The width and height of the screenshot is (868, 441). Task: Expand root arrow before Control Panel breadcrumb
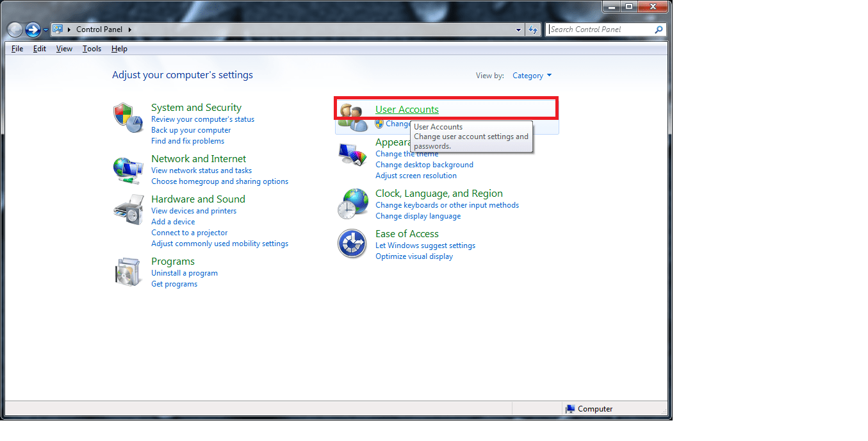pyautogui.click(x=69, y=29)
